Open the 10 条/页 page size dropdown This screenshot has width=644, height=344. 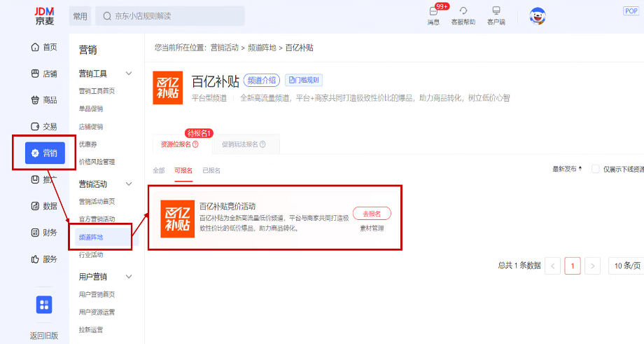tap(626, 266)
